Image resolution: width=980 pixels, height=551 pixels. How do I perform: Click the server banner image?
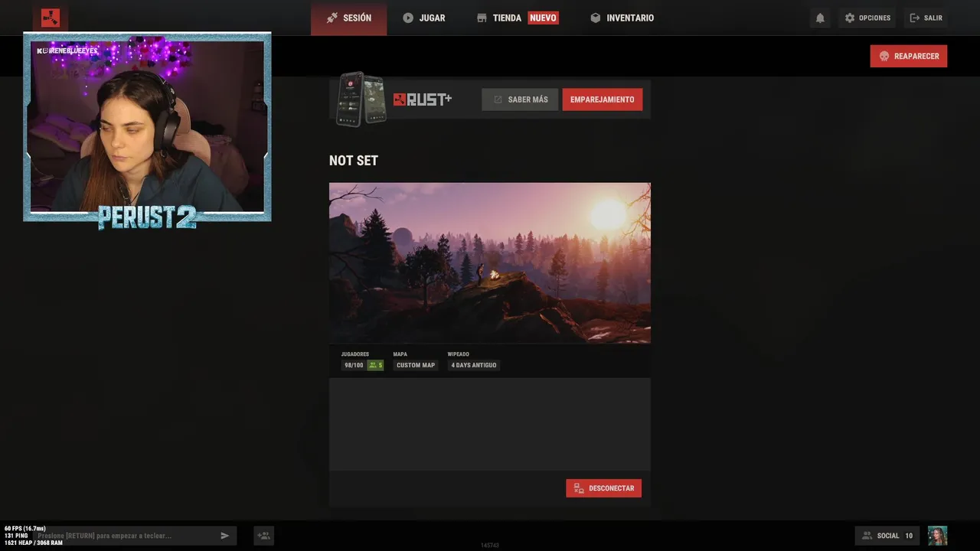click(490, 262)
